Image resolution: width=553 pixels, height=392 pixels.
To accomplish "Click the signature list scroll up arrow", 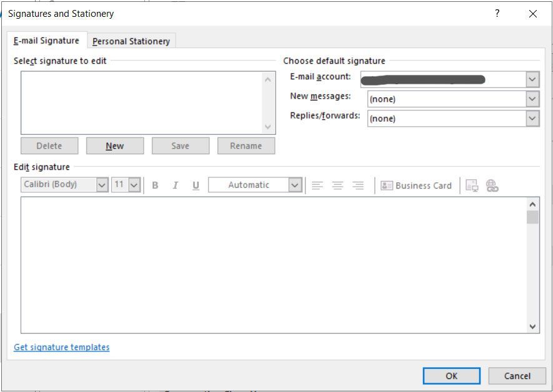I will coord(267,80).
